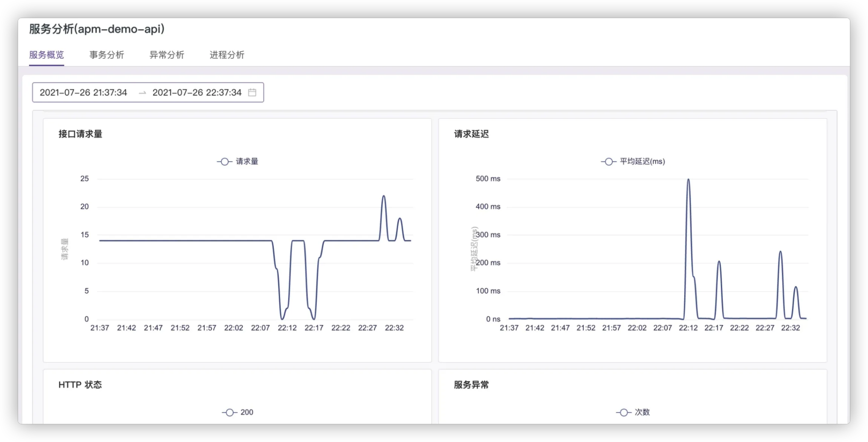Click the 请求量 legend text label

coord(247,161)
